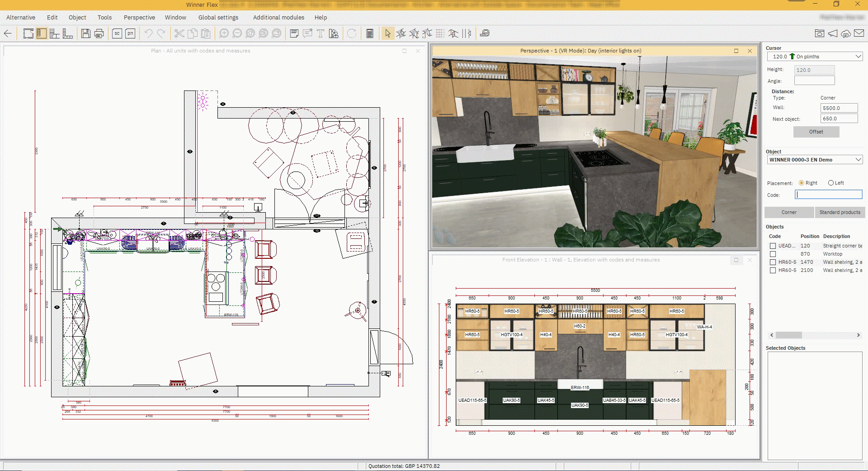Click the back arrow icon
868x471 pixels.
coord(8,33)
